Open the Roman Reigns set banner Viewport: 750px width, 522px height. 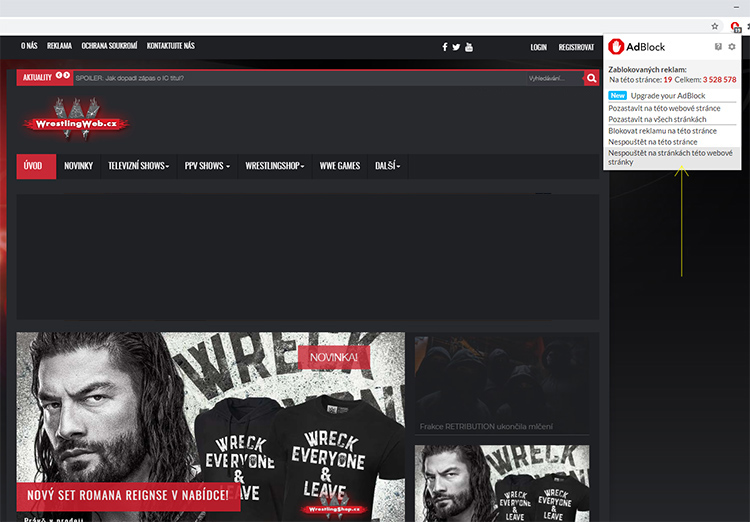pos(210,427)
